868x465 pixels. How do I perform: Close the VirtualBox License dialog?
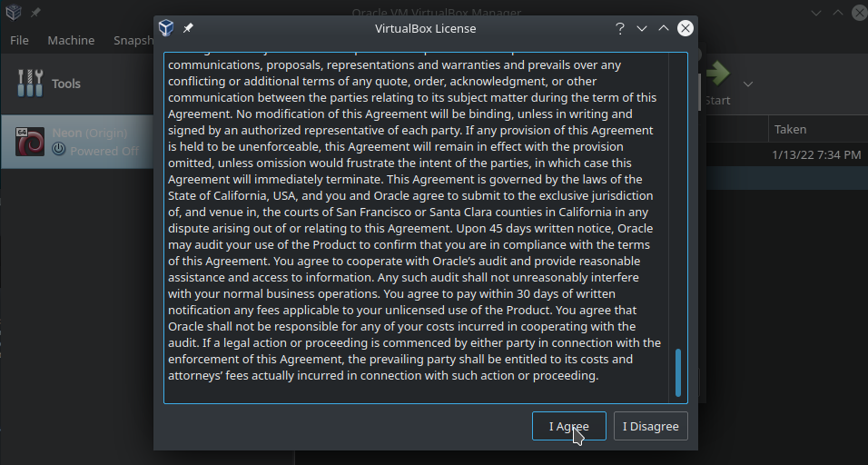click(x=686, y=28)
